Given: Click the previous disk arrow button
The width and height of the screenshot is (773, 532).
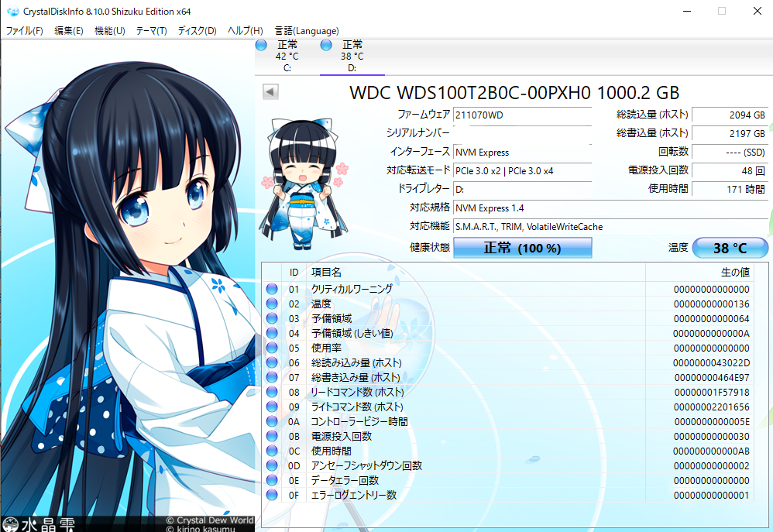Looking at the screenshot, I should coord(270,91).
